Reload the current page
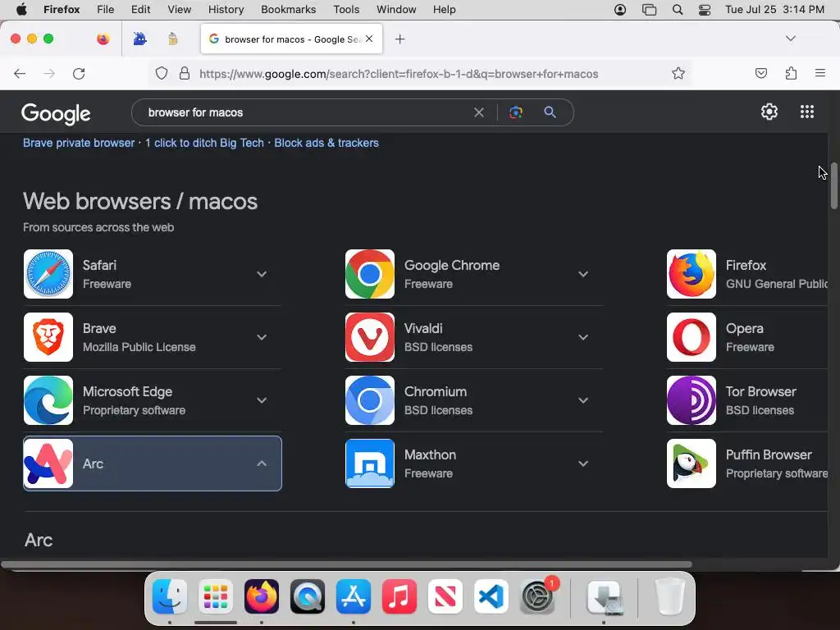 (79, 73)
